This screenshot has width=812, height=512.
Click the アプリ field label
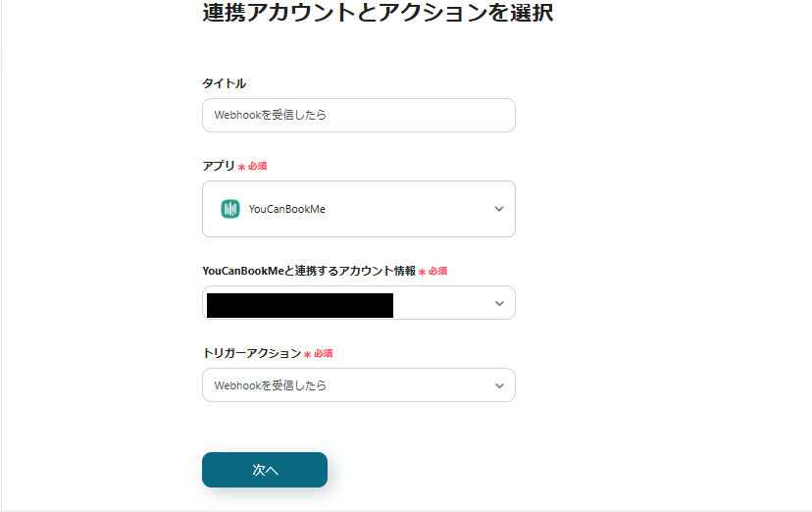coord(219,166)
